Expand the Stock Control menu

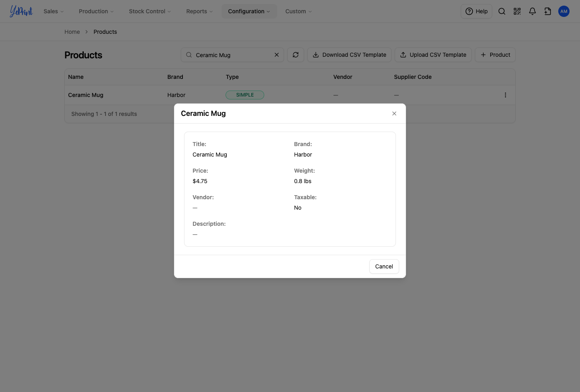pos(150,11)
